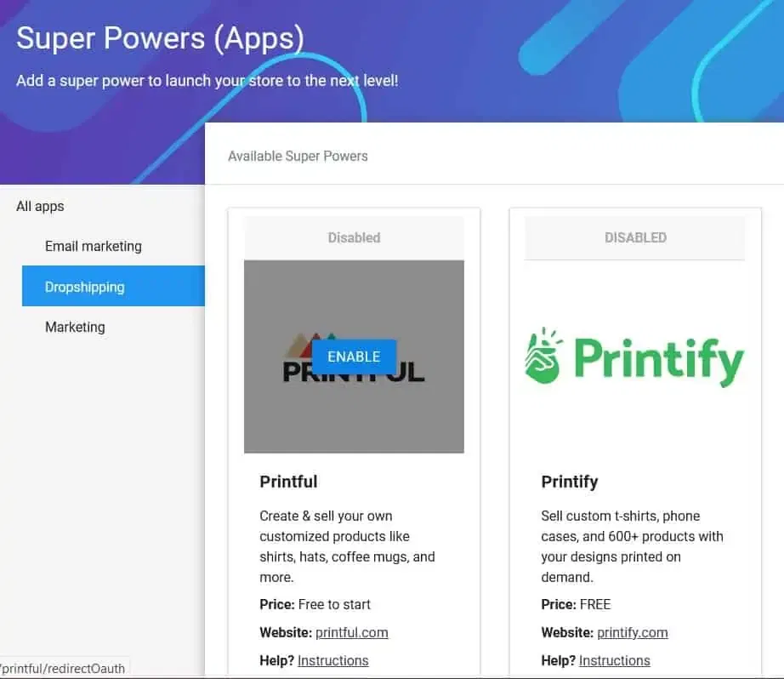
Task: Click the Super Powers (Apps) page heading
Action: click(x=160, y=38)
